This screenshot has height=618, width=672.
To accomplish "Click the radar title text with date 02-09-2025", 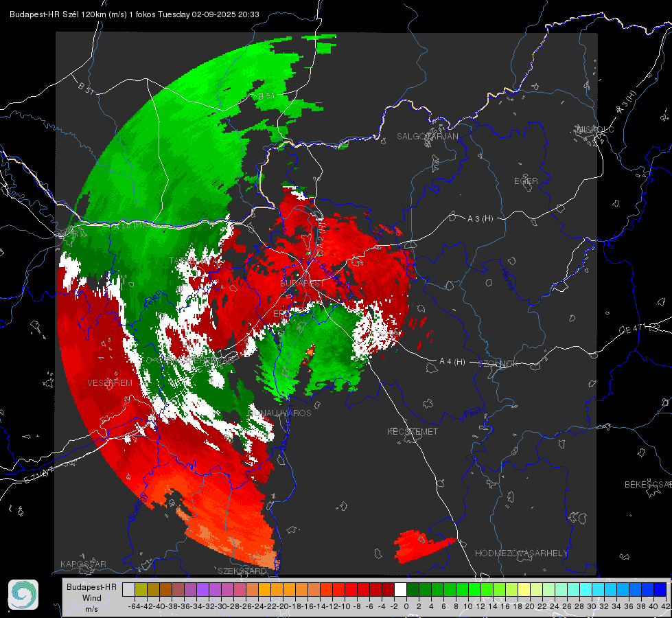I will click(x=134, y=14).
